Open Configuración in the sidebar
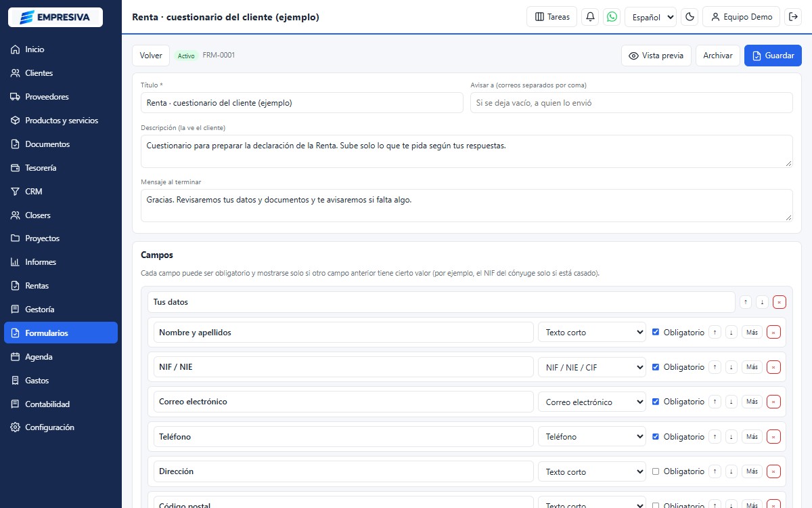This screenshot has height=508, width=812. (61, 427)
